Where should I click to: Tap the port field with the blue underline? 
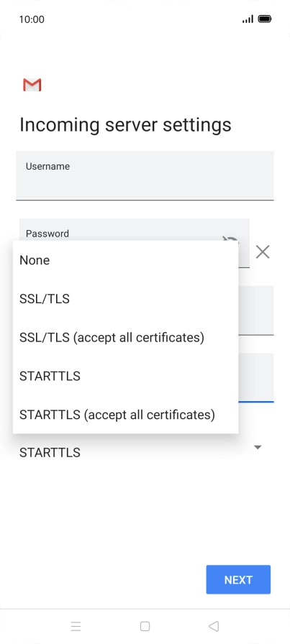(x=256, y=377)
